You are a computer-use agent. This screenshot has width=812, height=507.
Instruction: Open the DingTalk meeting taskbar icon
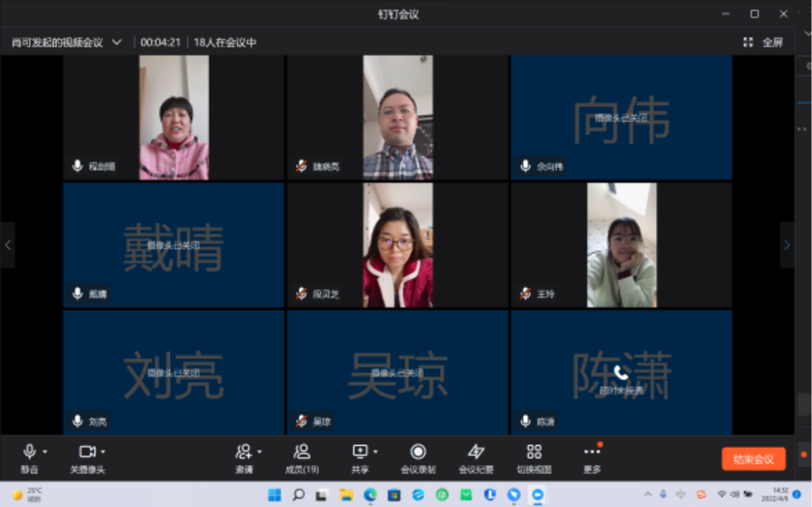click(538, 495)
